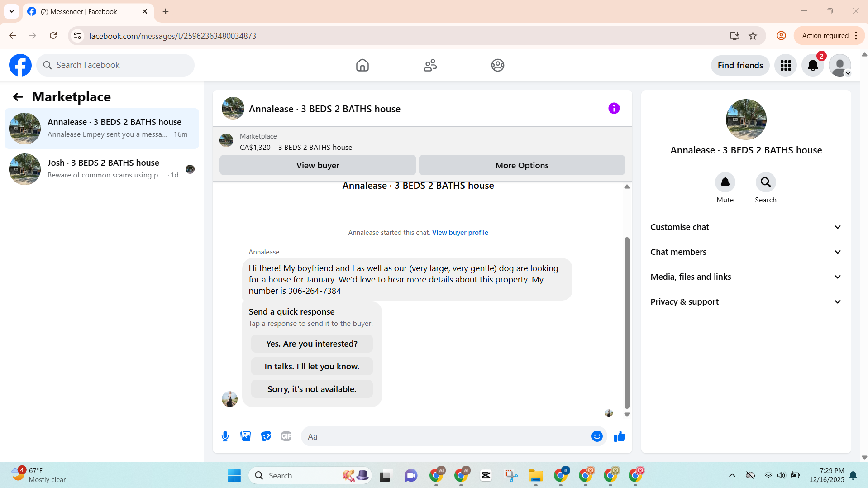
Task: Open the tab search dropdown arrow
Action: click(12, 11)
